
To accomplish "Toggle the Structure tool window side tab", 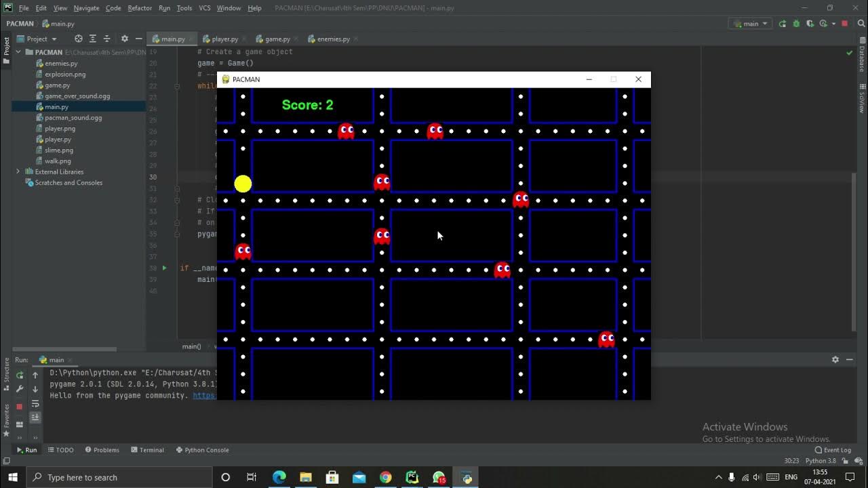I will (x=6, y=375).
